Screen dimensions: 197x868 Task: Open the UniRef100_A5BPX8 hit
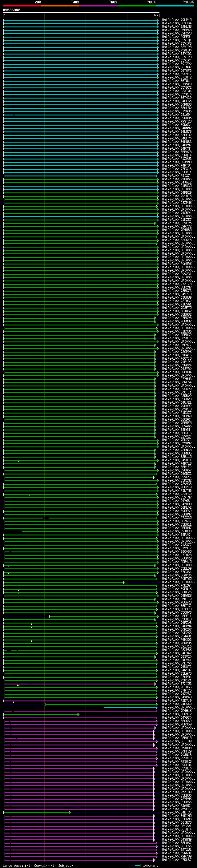177,30
